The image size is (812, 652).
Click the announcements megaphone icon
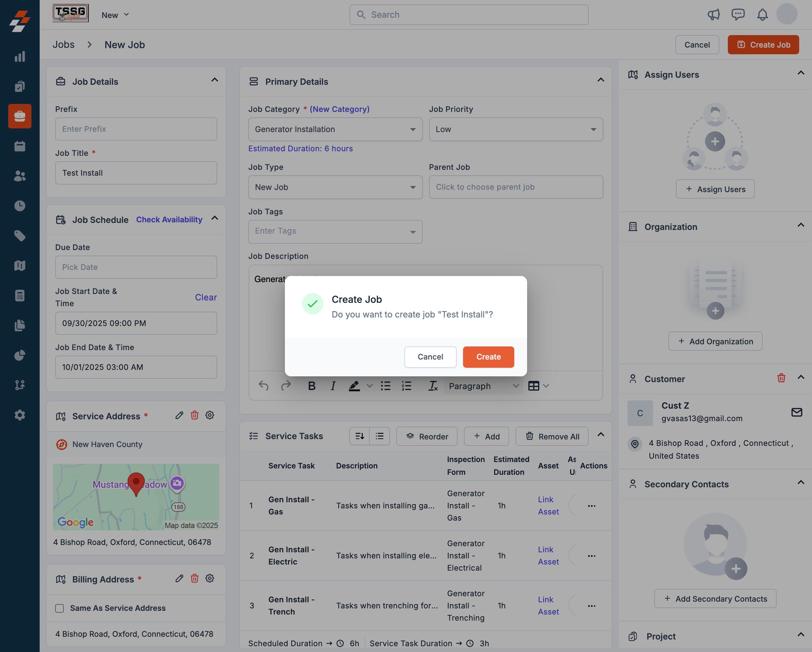pyautogui.click(x=713, y=15)
